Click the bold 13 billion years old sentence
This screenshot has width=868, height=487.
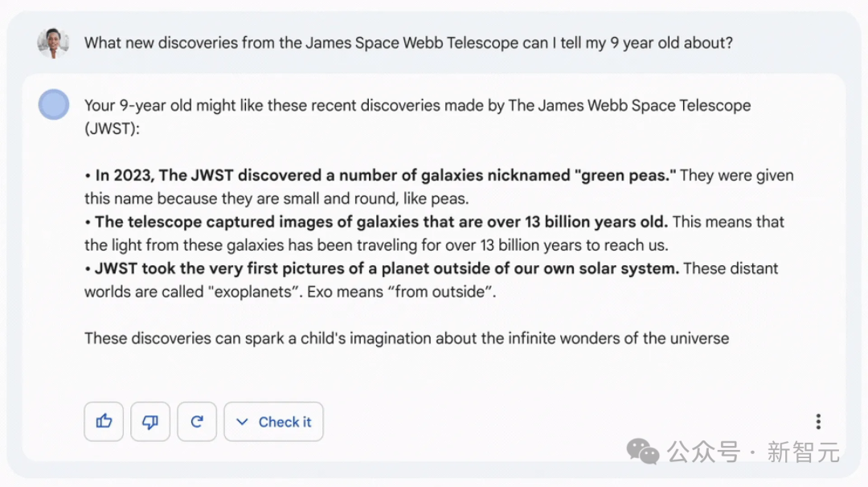click(x=382, y=222)
